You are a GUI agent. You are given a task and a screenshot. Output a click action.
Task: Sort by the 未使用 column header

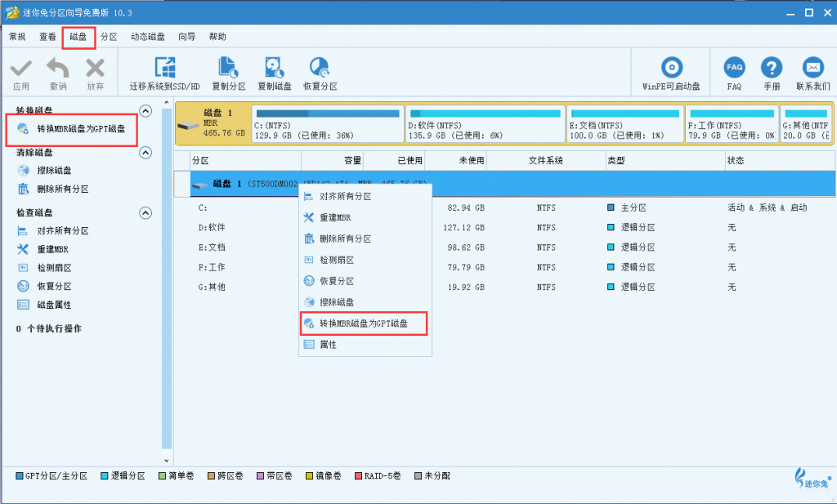click(x=456, y=161)
